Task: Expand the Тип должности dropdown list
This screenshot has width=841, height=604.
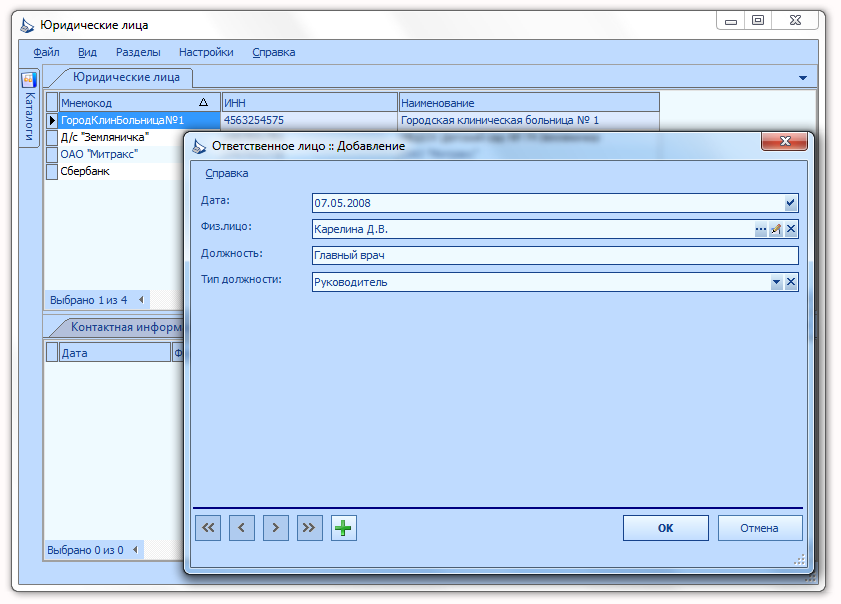Action: pyautogui.click(x=776, y=282)
